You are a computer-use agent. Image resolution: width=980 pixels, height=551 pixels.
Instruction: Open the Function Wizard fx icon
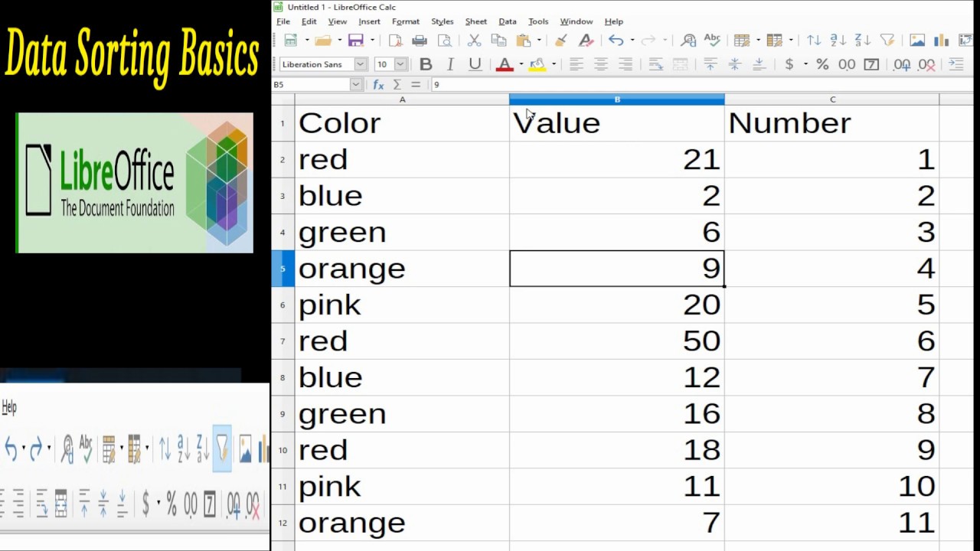click(x=378, y=85)
